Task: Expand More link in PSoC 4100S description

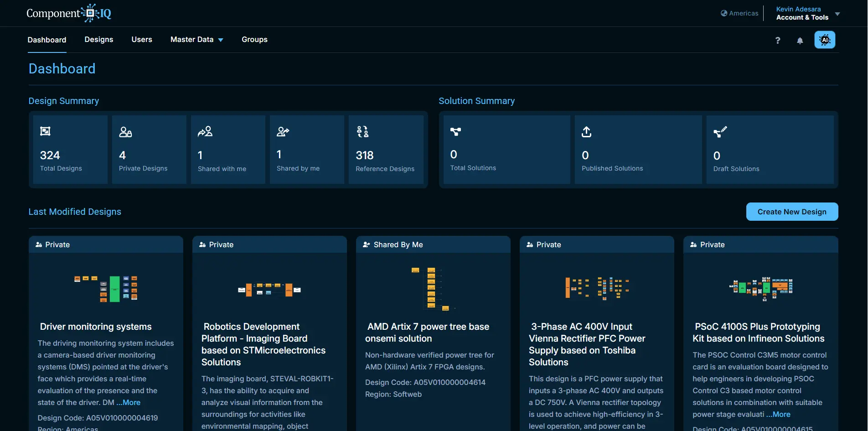Action: 779,414
